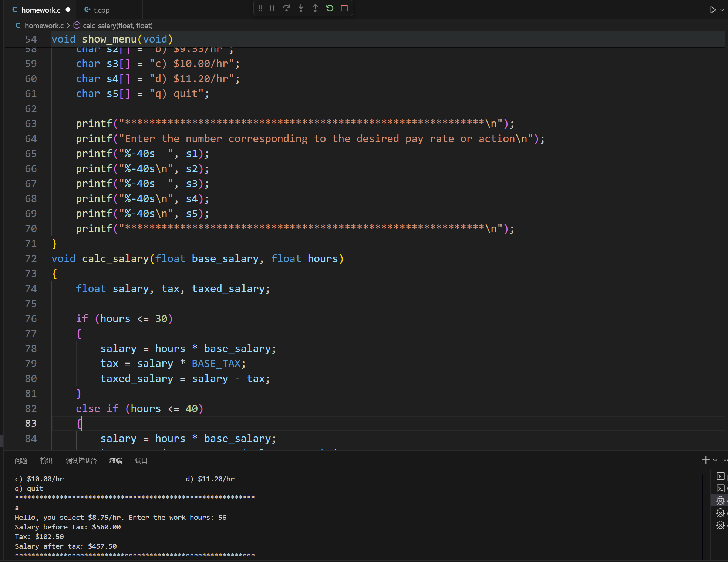Stop debugging with red square icon
The width and height of the screenshot is (728, 562).
pos(344,8)
